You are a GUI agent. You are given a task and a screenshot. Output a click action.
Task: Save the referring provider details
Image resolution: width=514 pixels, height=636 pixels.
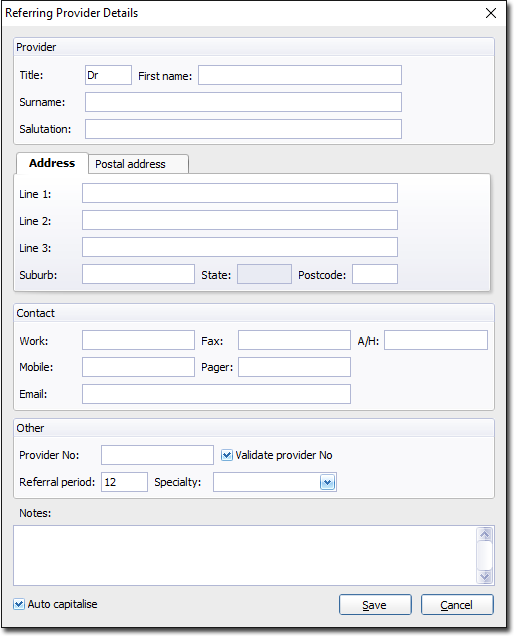tap(375, 605)
